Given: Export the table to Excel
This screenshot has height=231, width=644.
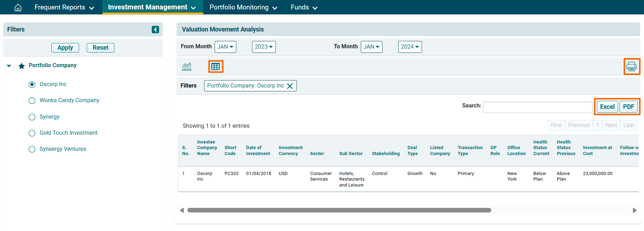Looking at the screenshot, I should 607,107.
